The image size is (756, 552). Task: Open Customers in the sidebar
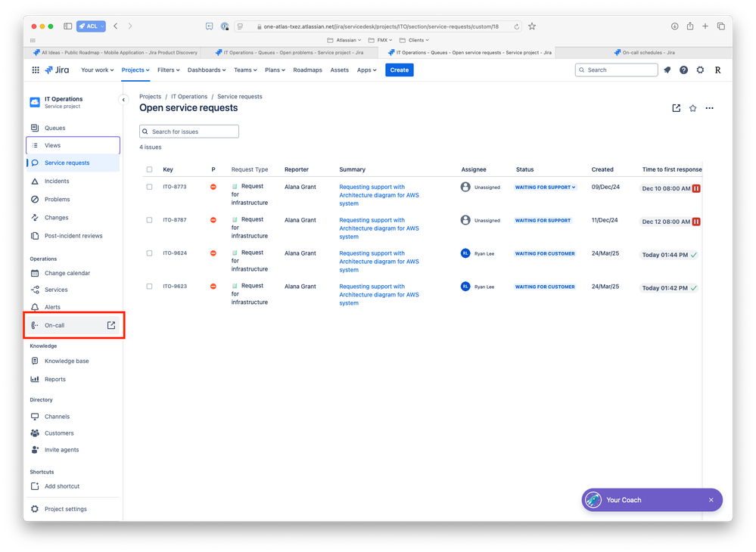73,433
